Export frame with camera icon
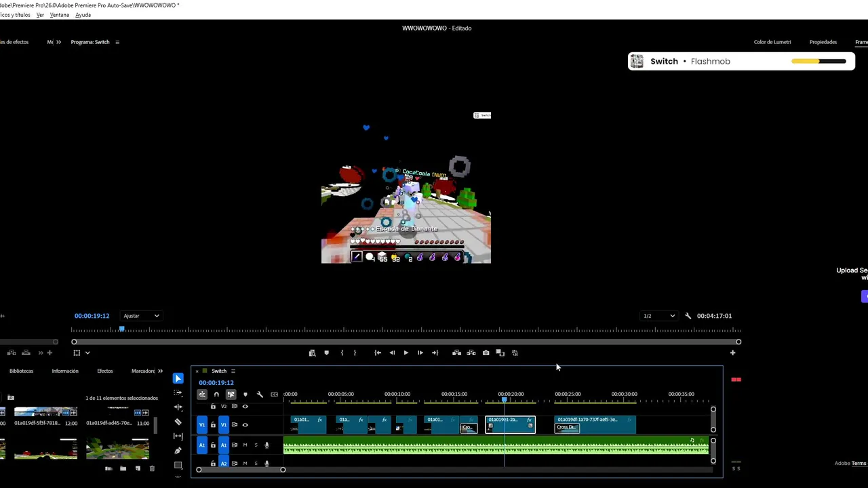 tap(486, 353)
